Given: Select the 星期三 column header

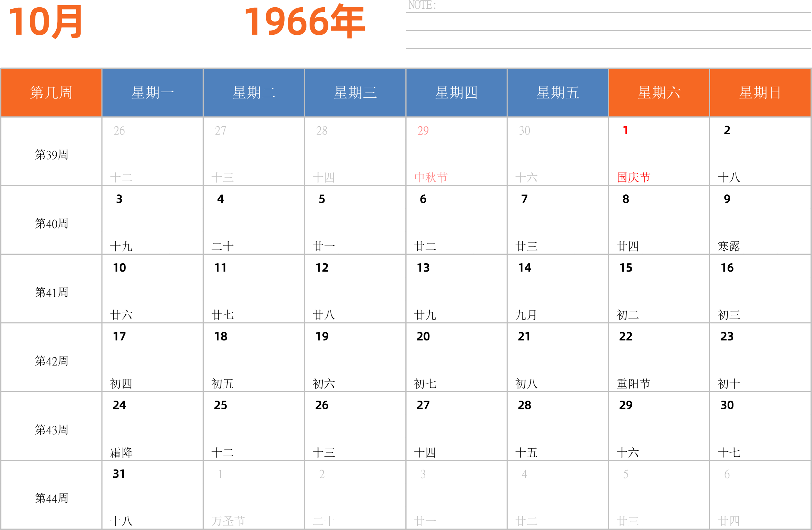Looking at the screenshot, I should point(355,93).
